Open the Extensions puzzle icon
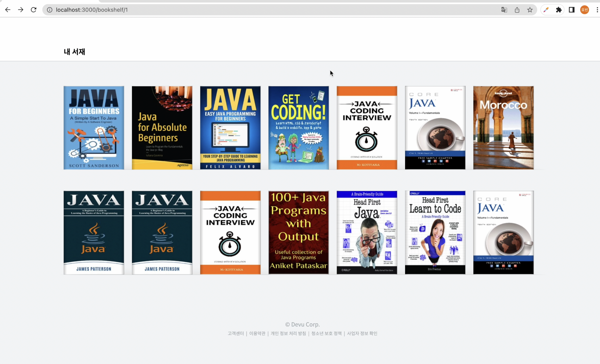This screenshot has width=600, height=364. (x=559, y=10)
